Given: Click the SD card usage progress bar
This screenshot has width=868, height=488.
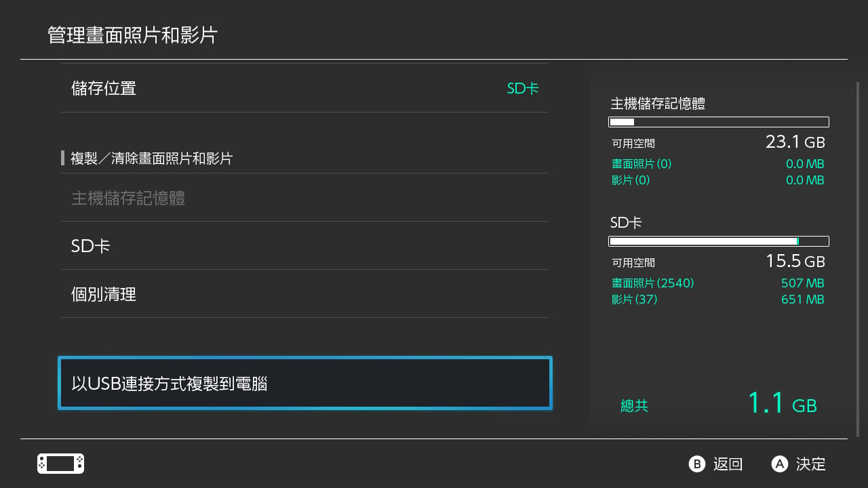Looking at the screenshot, I should 719,241.
